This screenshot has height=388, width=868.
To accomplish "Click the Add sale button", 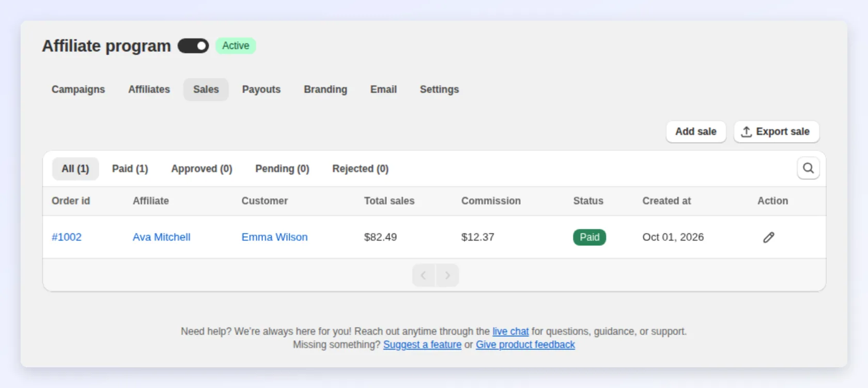I will (x=696, y=132).
